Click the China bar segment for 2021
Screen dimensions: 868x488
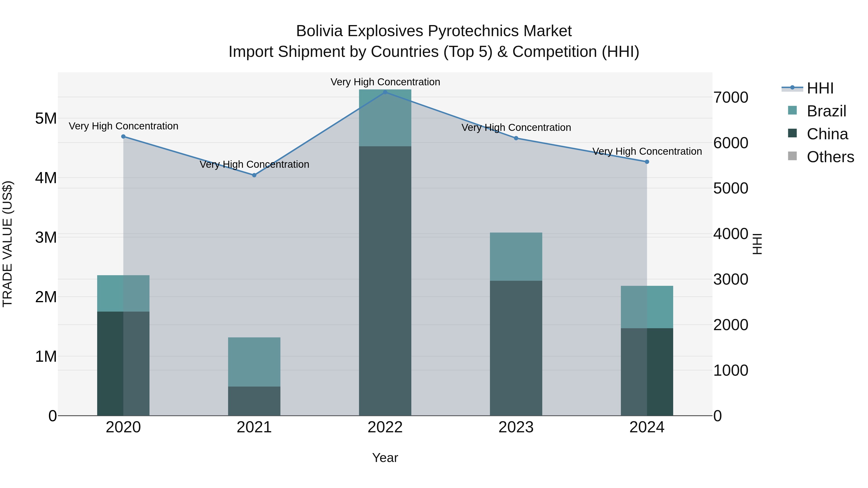[254, 401]
